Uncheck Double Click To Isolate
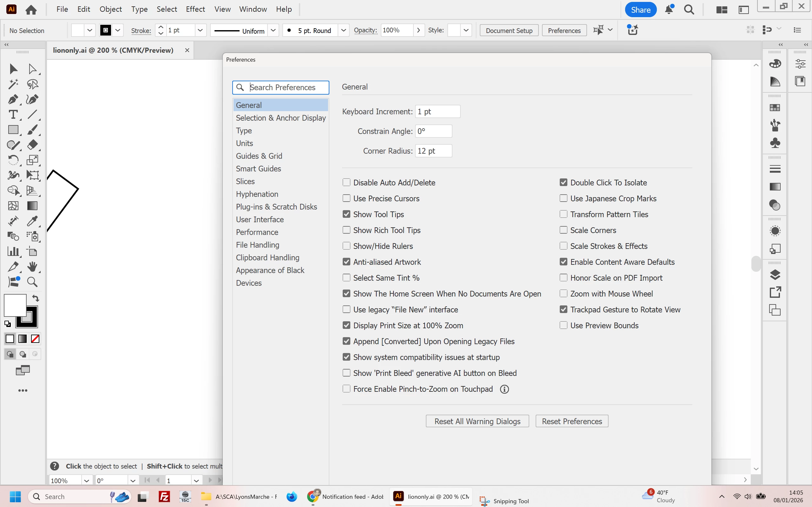Screen dimensions: 812x507 click(563, 183)
